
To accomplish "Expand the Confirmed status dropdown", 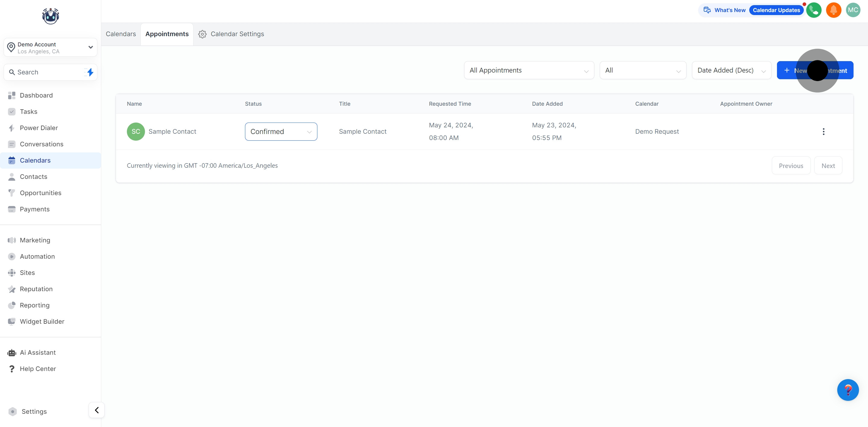I will tap(281, 132).
